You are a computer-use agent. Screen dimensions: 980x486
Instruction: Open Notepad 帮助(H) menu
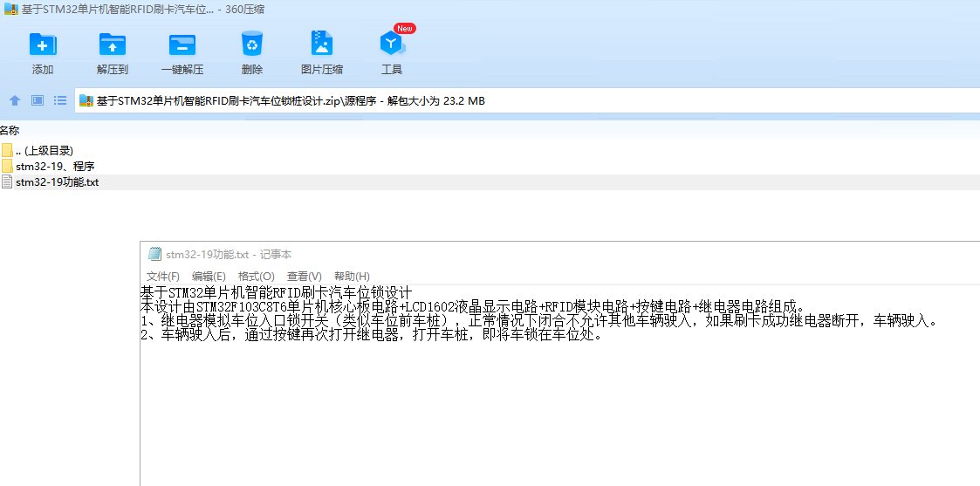click(352, 276)
